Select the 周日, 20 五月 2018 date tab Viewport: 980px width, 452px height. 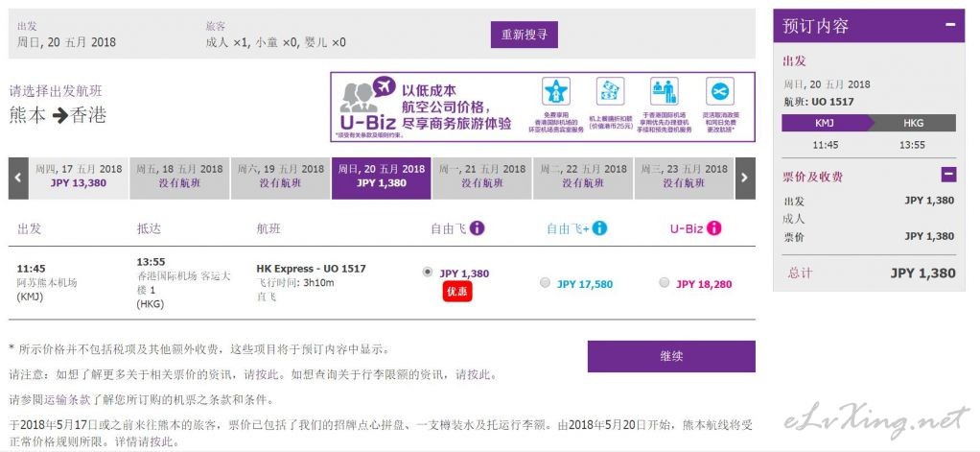click(382, 178)
